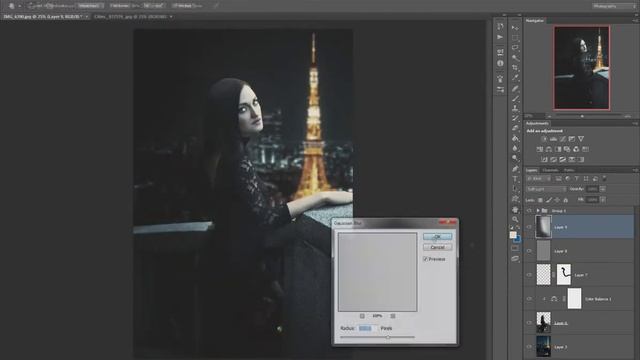Toggle Quick Mask mode
The width and height of the screenshot is (640, 360).
point(516,248)
